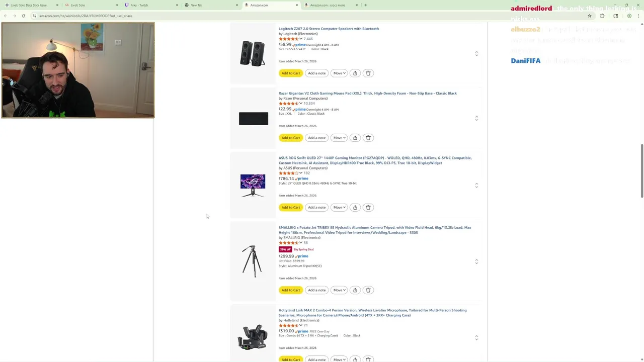644x362 pixels.
Task: Click the page vertical scrollbar thumb
Action: pyautogui.click(x=641, y=171)
